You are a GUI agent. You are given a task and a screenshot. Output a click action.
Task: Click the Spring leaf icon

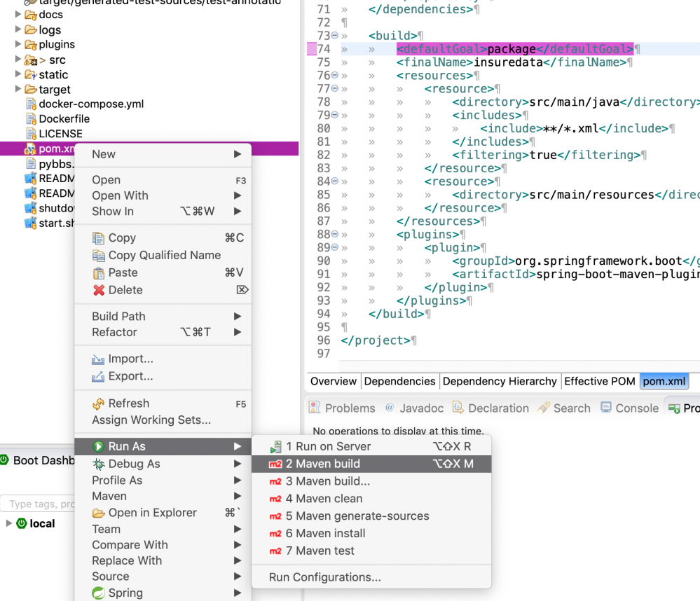[x=99, y=593]
